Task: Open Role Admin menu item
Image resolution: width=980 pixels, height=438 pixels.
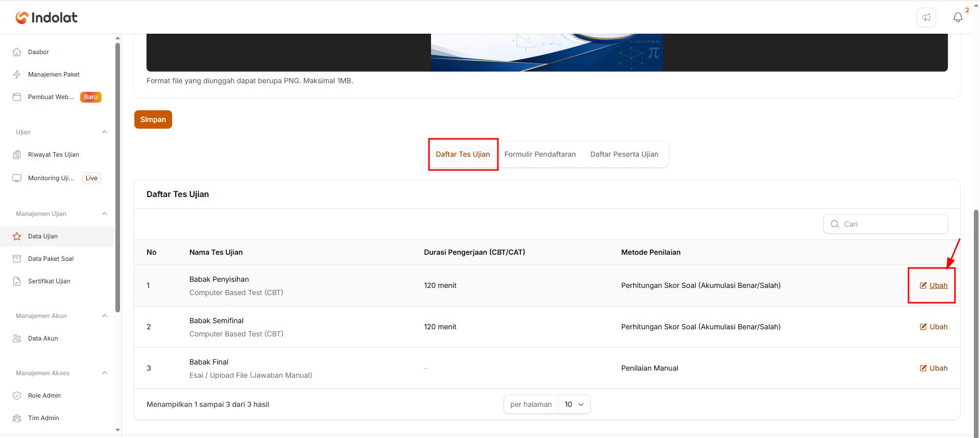Action: coord(57,396)
